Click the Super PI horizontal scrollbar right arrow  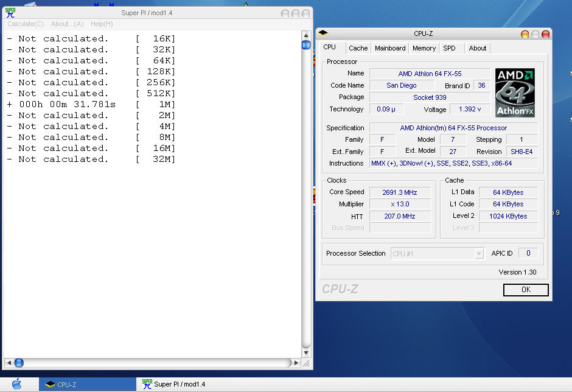[296, 363]
